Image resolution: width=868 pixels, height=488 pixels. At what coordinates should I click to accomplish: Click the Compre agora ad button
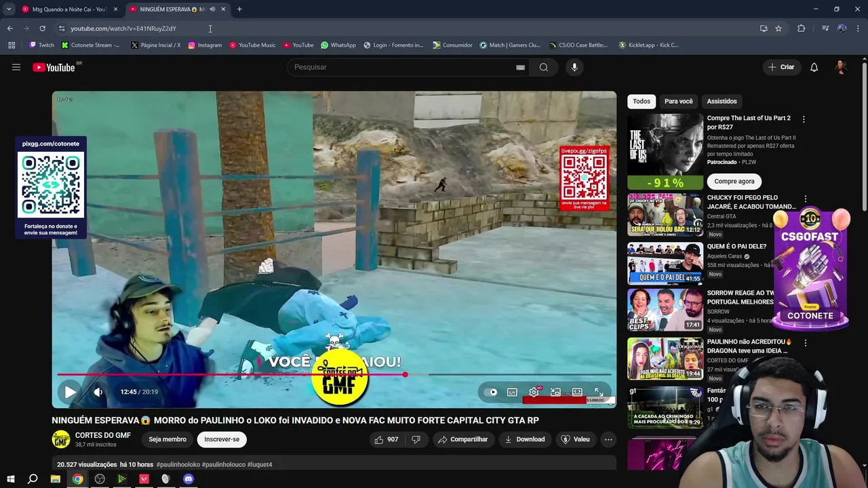coord(734,181)
